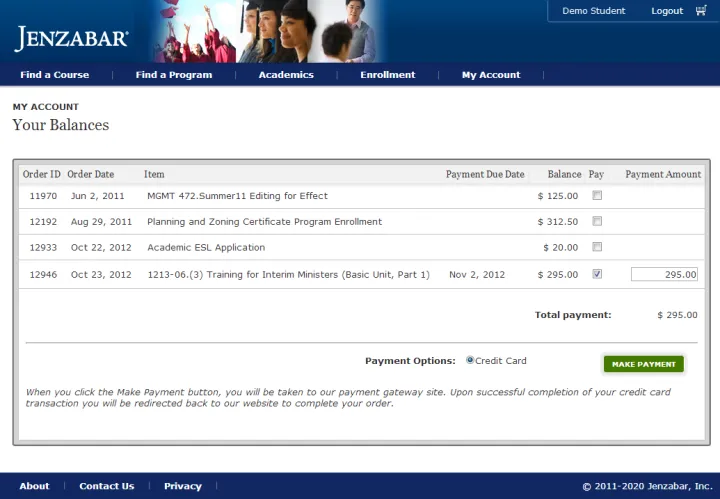Click the shopping cart icon

700,11
